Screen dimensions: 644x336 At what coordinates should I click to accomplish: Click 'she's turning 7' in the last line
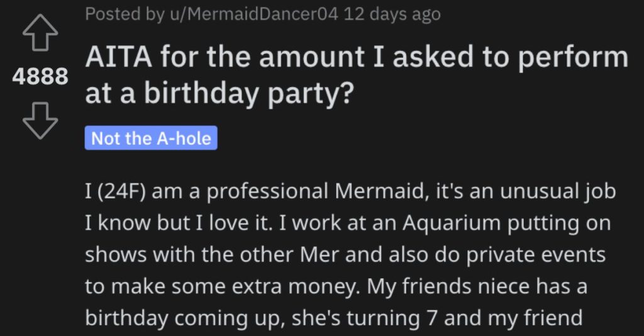(x=364, y=318)
